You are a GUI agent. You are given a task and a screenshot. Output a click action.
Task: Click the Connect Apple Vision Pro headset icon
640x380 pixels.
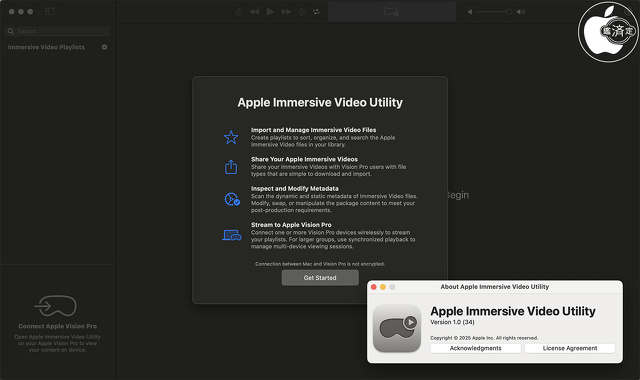(56, 306)
